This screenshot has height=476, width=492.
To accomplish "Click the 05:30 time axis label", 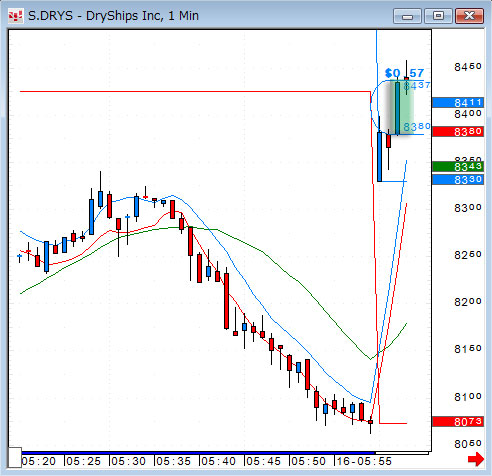I will [129, 461].
